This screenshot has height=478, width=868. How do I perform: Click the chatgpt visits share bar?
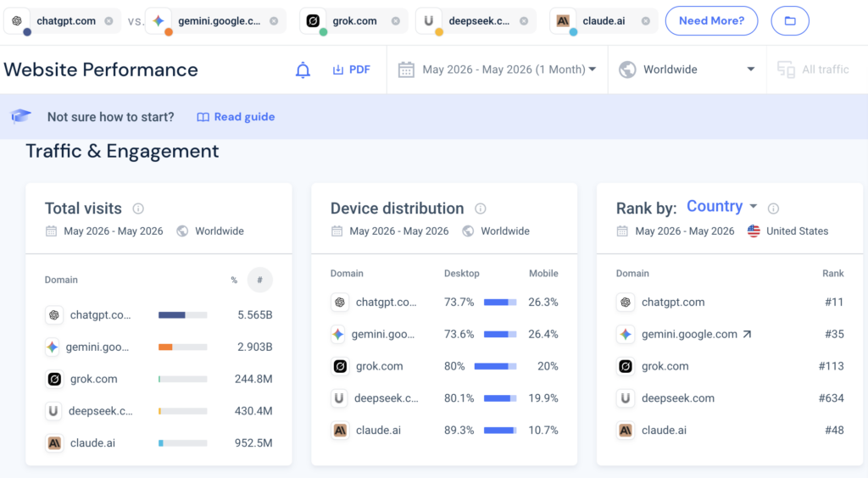point(183,314)
